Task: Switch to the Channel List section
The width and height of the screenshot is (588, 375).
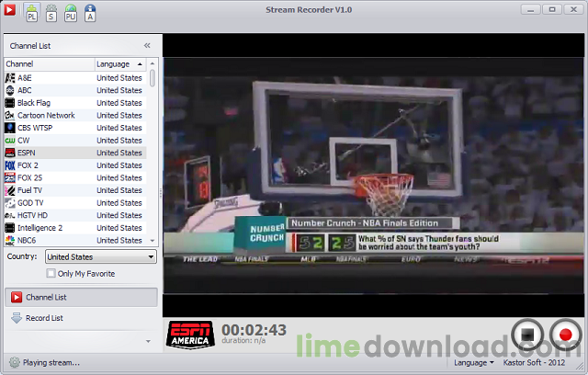Action: [x=46, y=297]
